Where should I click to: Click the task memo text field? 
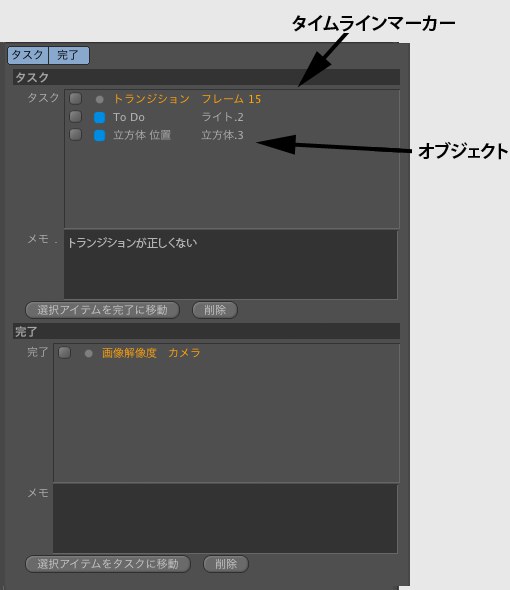click(x=231, y=265)
